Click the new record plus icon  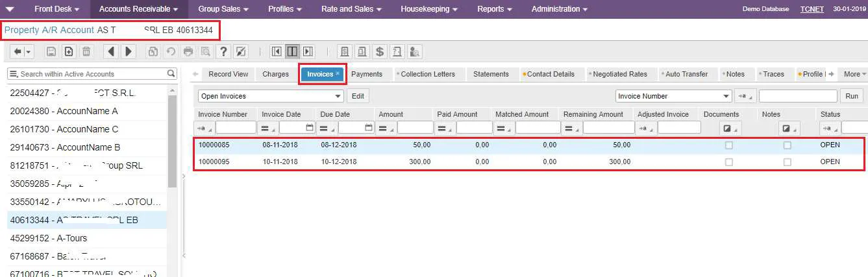(x=68, y=51)
